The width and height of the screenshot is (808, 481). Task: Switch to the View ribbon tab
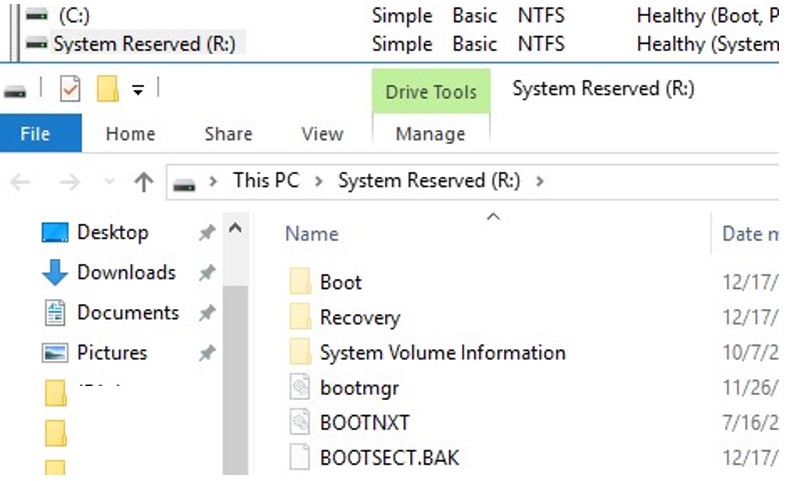pos(322,134)
